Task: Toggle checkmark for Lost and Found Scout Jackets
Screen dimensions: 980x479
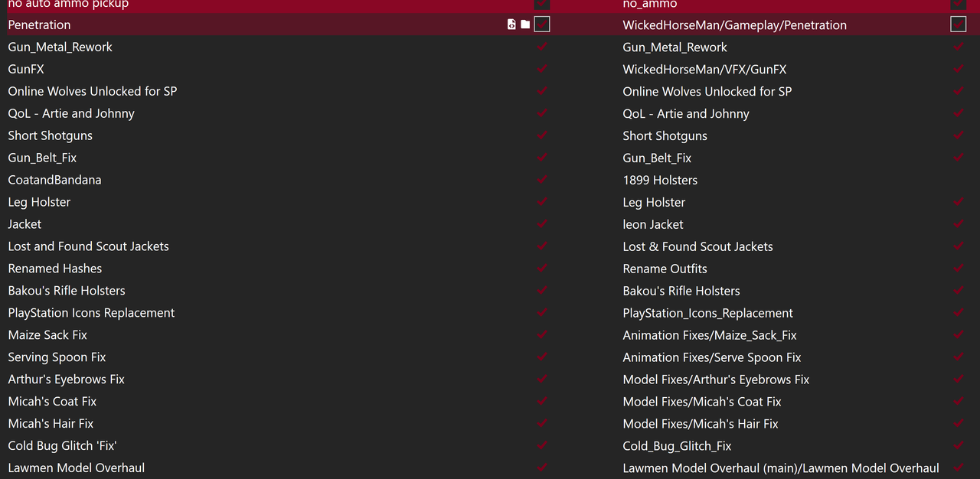Action: [542, 246]
